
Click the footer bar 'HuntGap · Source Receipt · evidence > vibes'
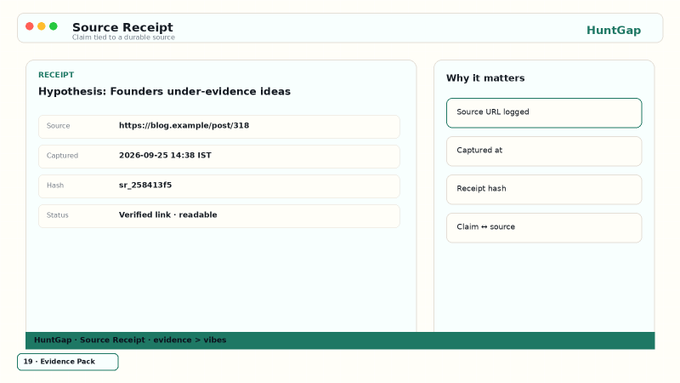(x=340, y=340)
